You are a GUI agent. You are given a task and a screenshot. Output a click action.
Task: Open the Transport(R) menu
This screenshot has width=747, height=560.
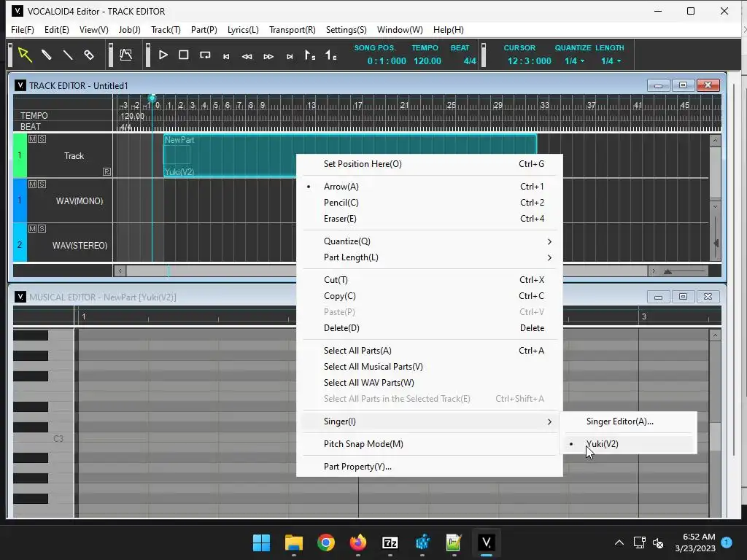coord(292,29)
